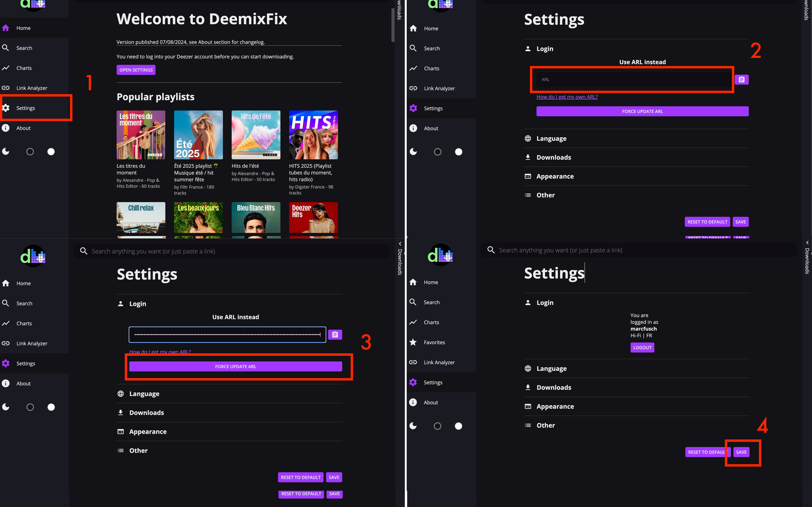Open About in the logged-in screen sidebar
This screenshot has height=507, width=812.
pyautogui.click(x=441, y=402)
